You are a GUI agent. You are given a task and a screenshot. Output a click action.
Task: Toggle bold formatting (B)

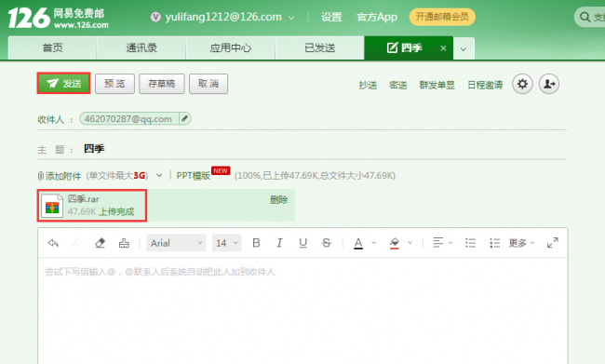point(256,243)
